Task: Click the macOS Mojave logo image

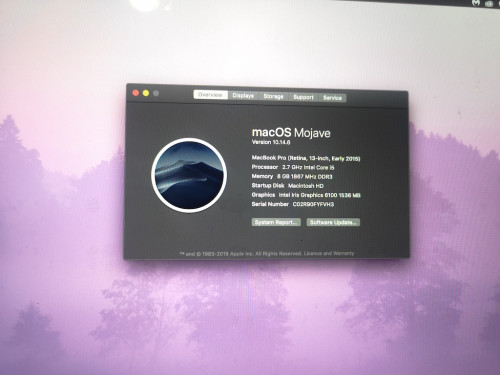Action: pos(189,175)
